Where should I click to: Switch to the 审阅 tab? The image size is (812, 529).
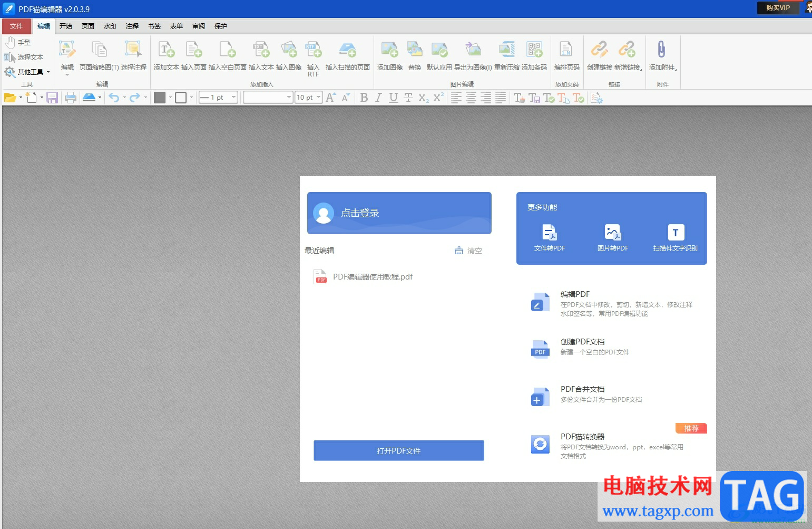click(x=199, y=26)
